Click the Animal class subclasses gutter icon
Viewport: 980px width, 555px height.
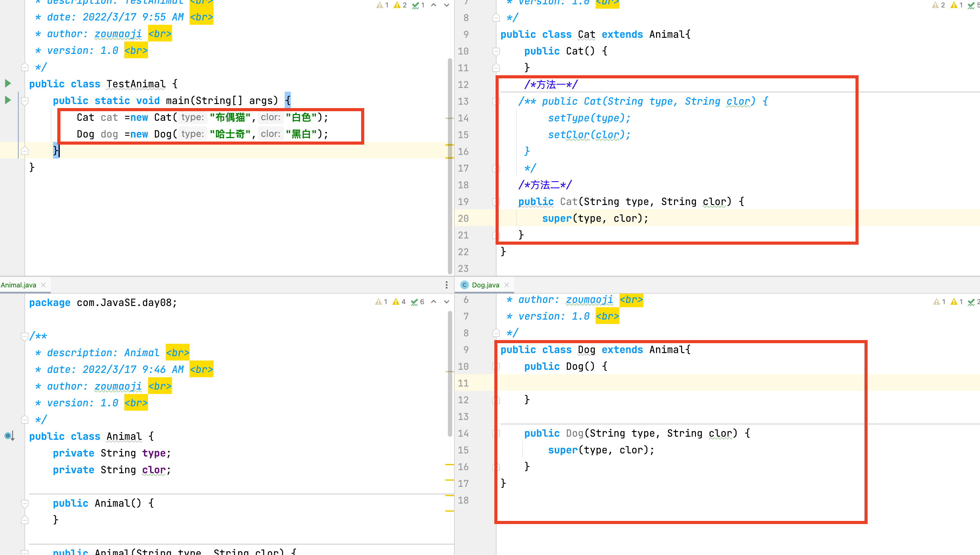[9, 436]
